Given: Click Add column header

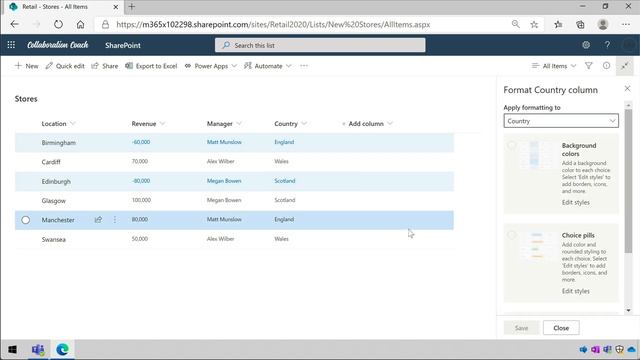Looking at the screenshot, I should coord(366,123).
